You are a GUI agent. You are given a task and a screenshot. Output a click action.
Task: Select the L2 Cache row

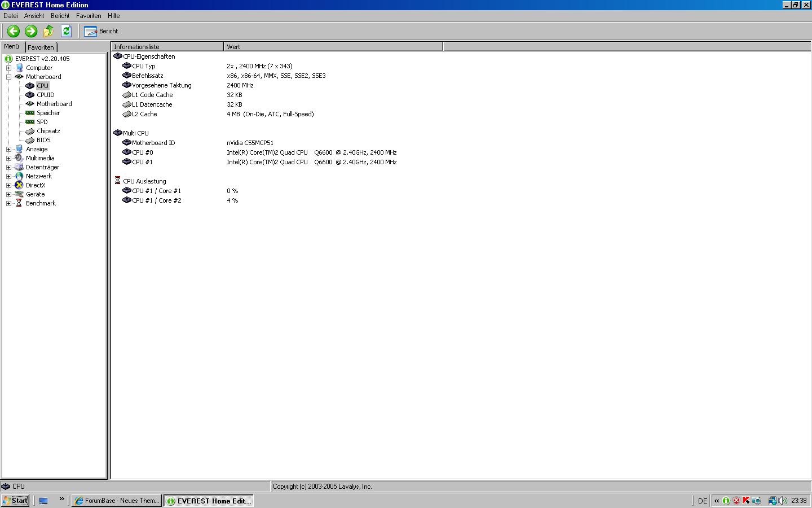coord(218,114)
